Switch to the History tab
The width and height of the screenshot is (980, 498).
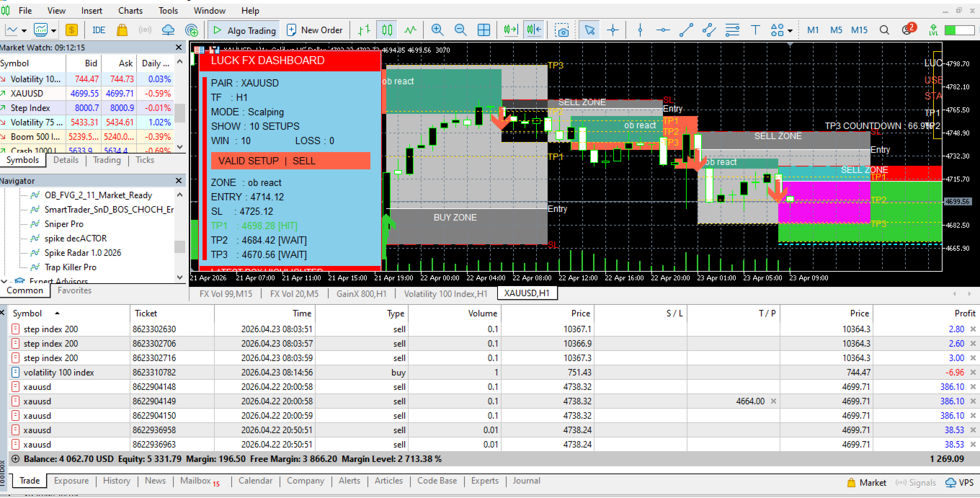116,481
